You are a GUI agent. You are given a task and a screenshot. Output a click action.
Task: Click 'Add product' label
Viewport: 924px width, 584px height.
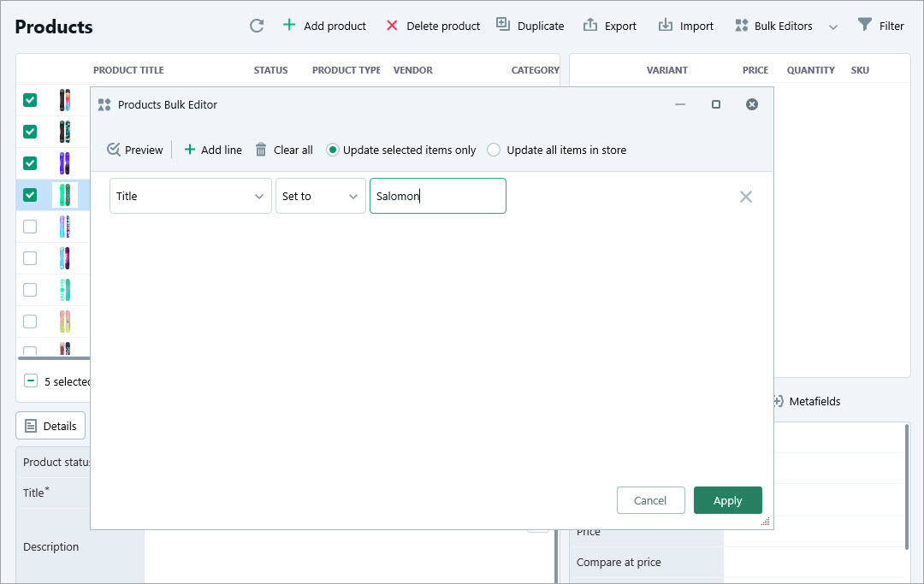tap(335, 26)
